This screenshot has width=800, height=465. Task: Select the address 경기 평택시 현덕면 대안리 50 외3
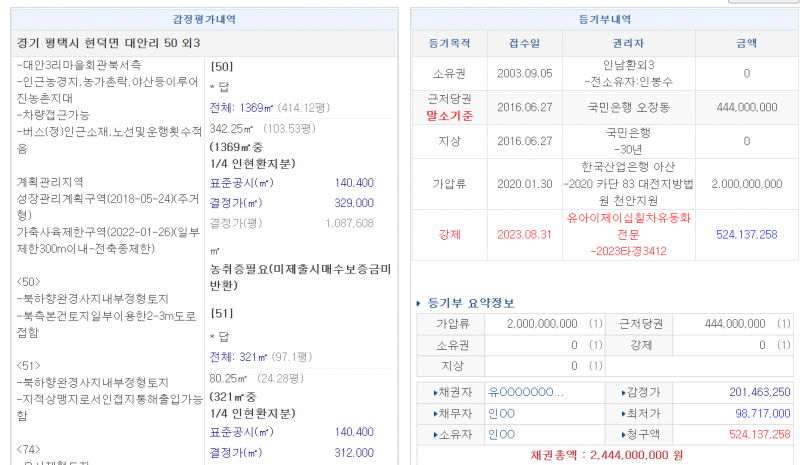pyautogui.click(x=110, y=43)
